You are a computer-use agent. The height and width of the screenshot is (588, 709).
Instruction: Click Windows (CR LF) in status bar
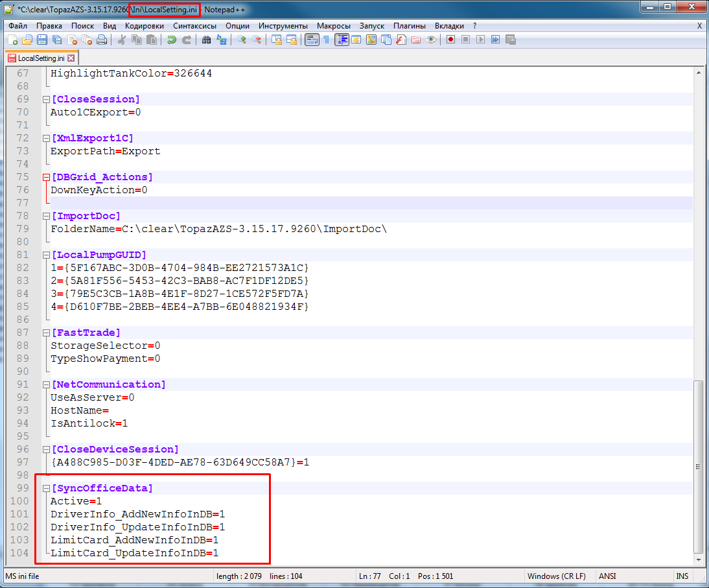point(556,576)
